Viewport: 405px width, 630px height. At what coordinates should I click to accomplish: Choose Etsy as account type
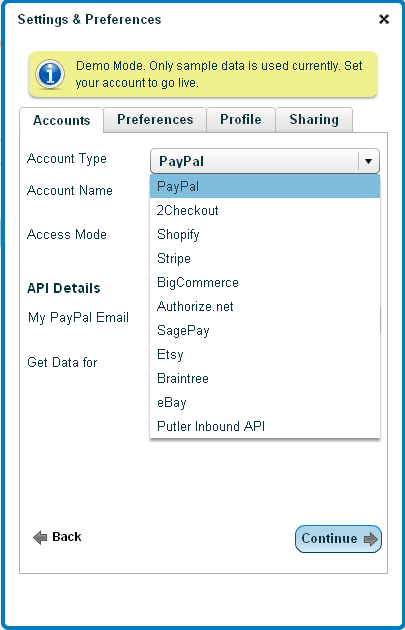point(265,354)
